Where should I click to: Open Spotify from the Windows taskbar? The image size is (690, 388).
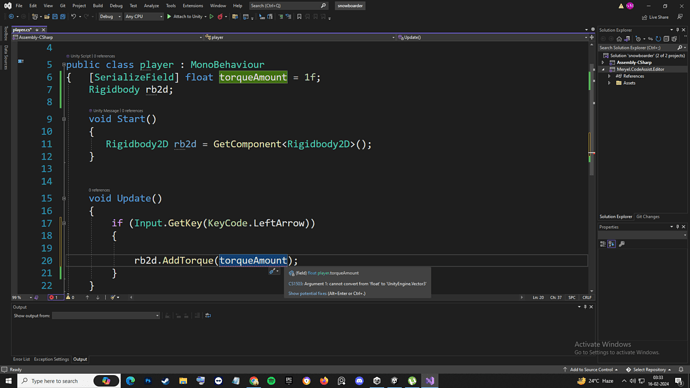coord(271,381)
